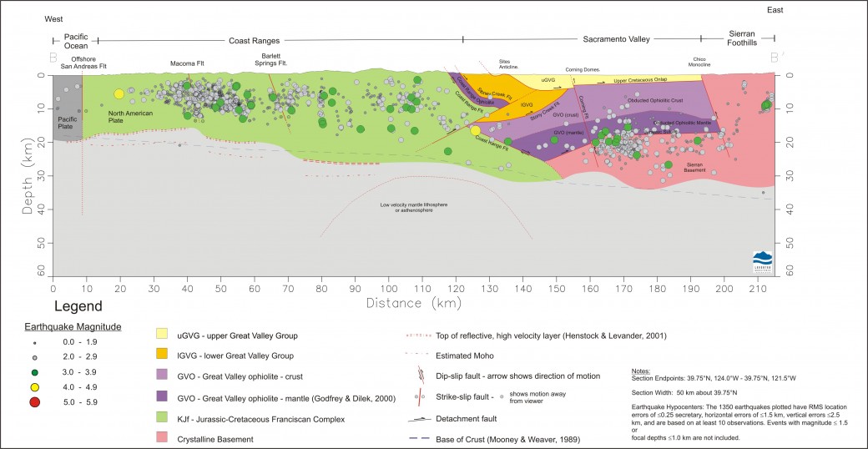This screenshot has width=868, height=449.
Task: Click the 'West' direction label
Action: pos(54,19)
